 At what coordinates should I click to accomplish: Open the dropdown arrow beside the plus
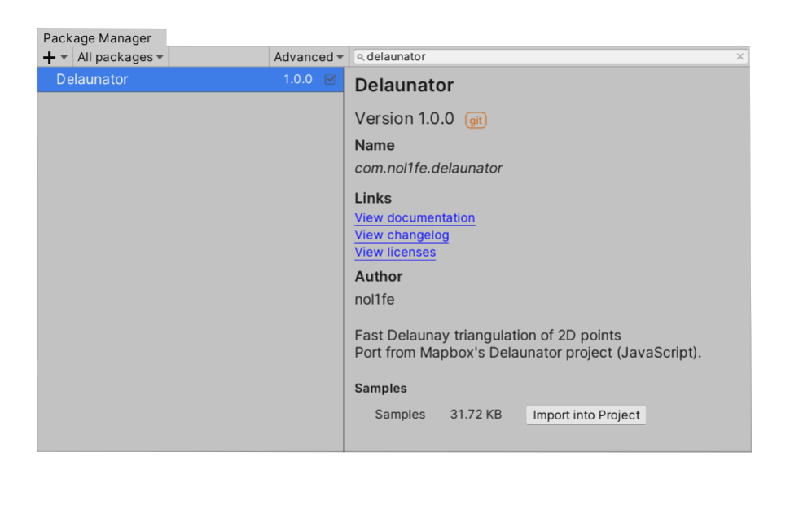click(x=64, y=57)
